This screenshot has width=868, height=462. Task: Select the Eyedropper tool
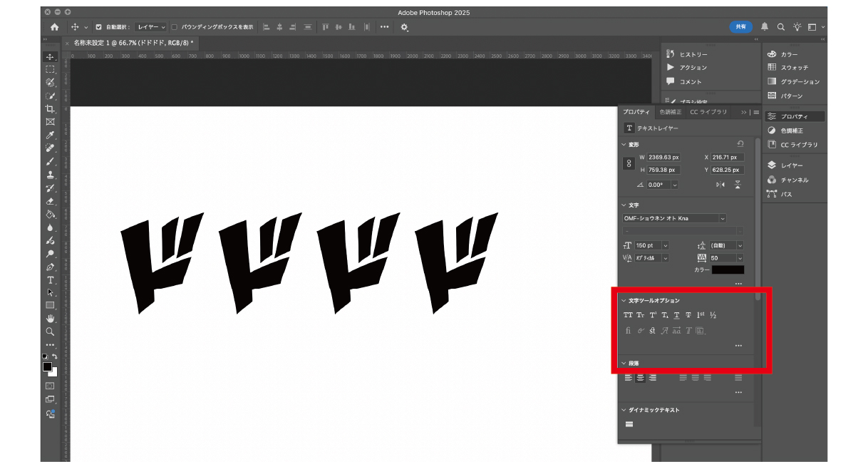(50, 135)
